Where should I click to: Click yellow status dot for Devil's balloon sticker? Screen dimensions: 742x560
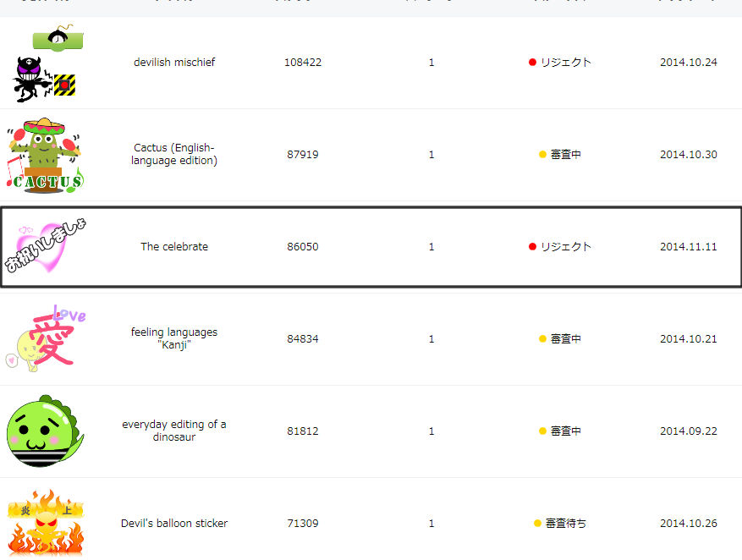point(537,524)
